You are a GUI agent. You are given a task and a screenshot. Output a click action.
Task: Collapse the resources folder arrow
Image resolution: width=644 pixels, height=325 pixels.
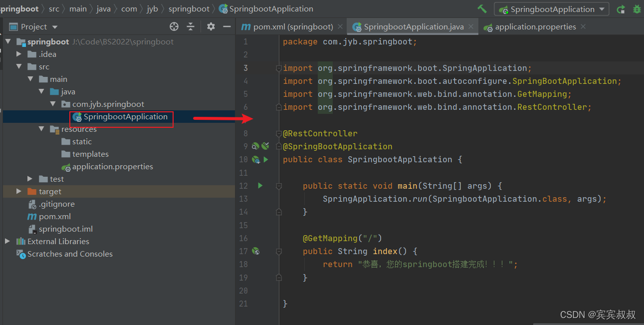(41, 129)
